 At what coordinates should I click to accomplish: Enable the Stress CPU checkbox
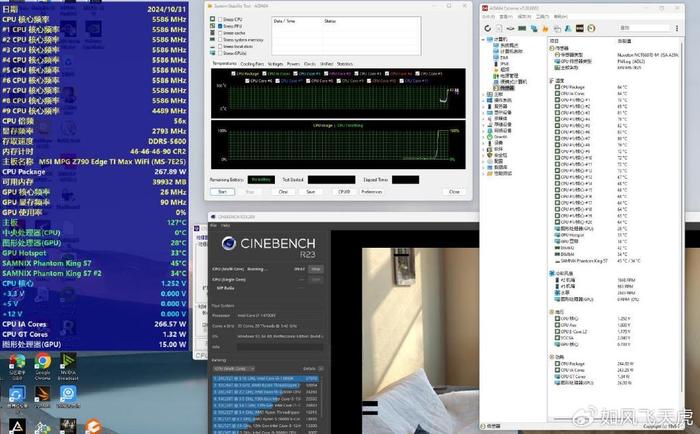(220, 19)
